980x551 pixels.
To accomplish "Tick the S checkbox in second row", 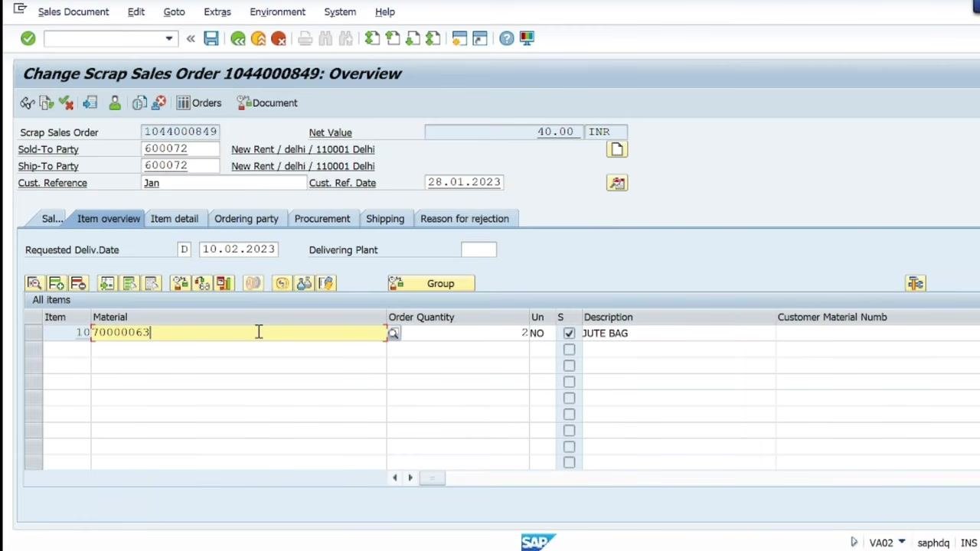I will tap(569, 350).
